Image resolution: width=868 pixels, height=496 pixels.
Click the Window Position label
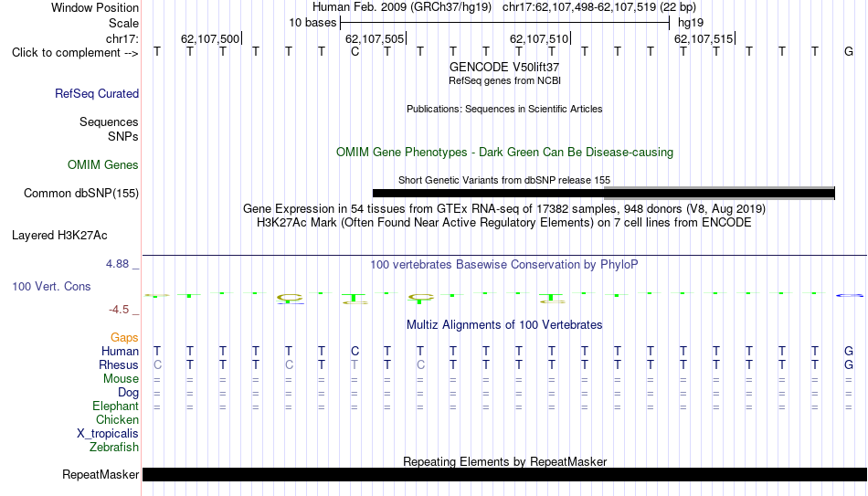point(95,7)
